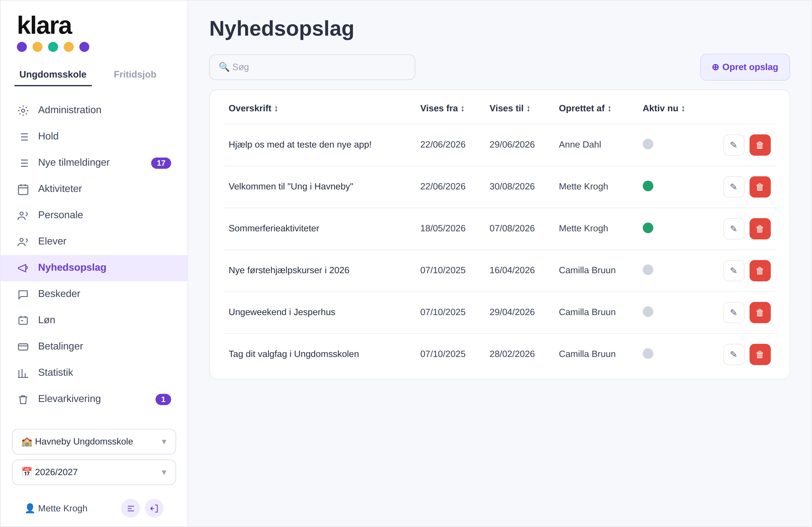Open the Beskeder page
The width and height of the screenshot is (812, 527).
94,294
